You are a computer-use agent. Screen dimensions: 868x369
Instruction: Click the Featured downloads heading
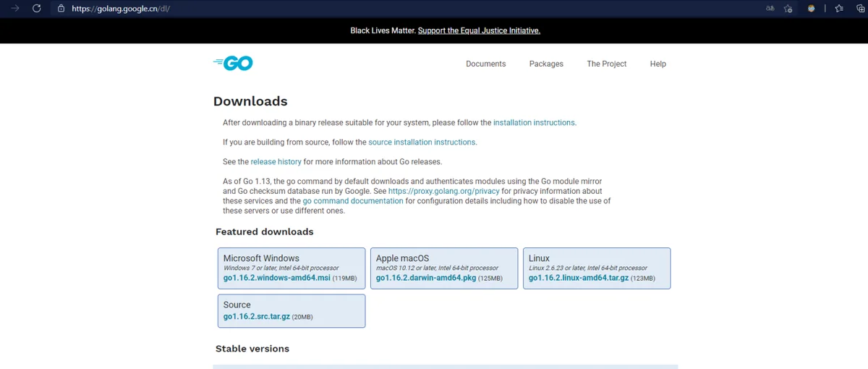265,232
